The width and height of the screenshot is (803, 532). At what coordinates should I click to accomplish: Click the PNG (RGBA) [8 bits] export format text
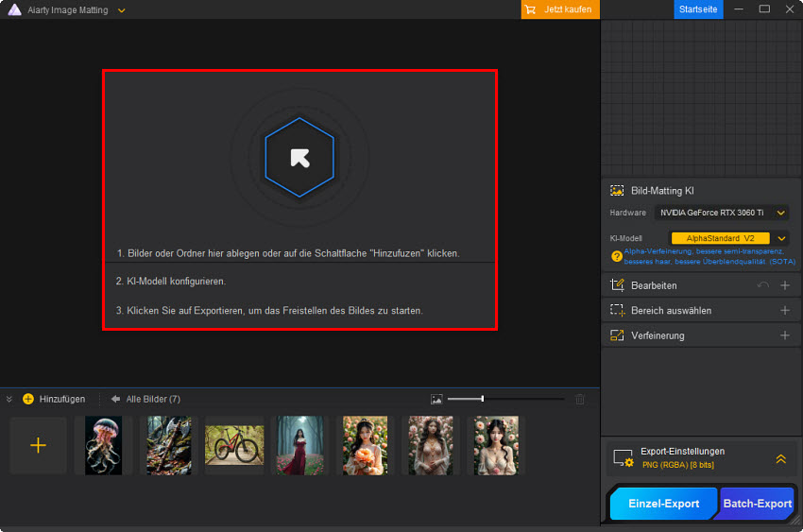tap(678, 465)
